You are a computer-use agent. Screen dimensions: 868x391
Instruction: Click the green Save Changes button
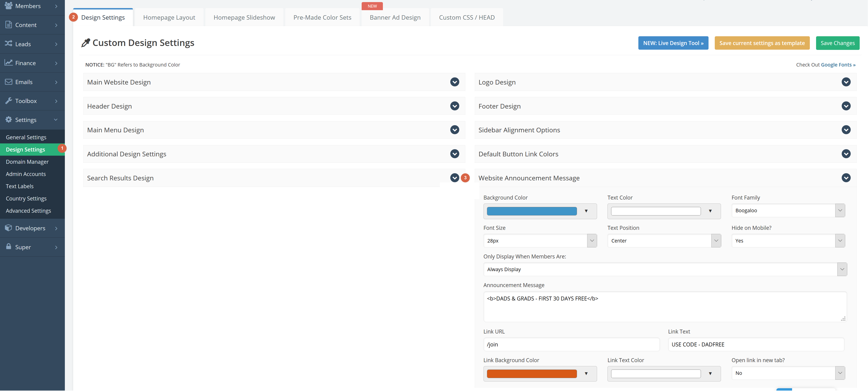[837, 43]
